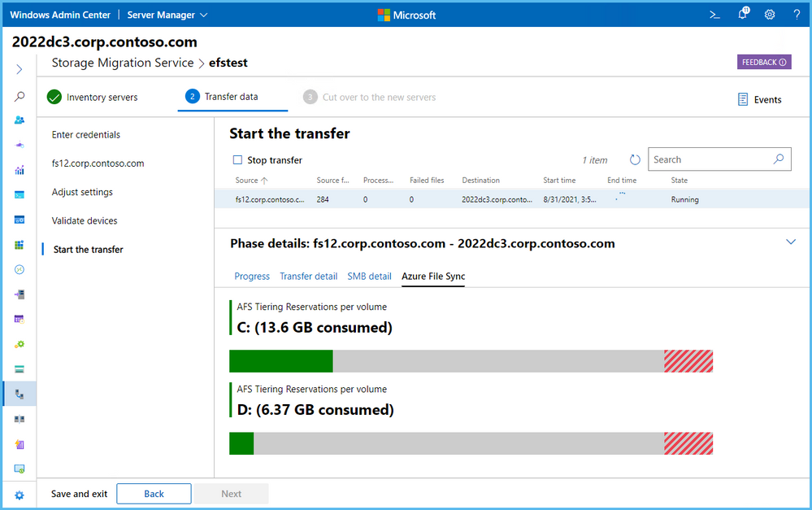This screenshot has height=510, width=812.
Task: Click the refresh transfer list icon
Action: tap(635, 160)
